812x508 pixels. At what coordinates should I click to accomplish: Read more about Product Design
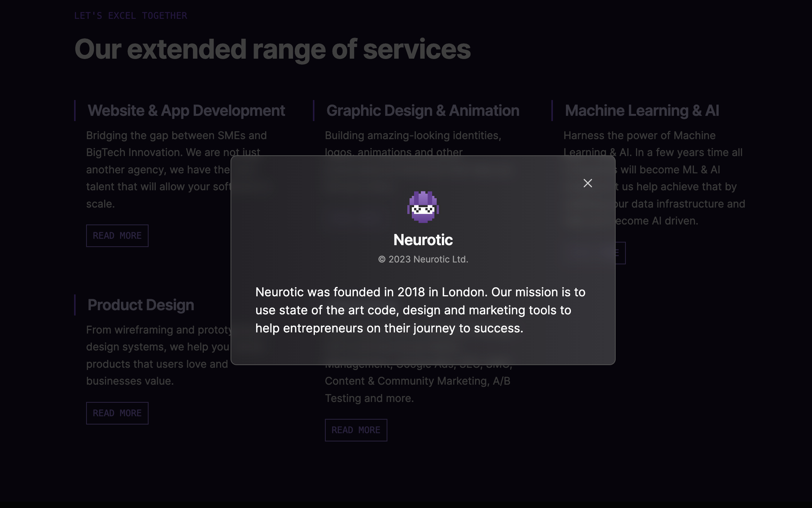click(117, 413)
